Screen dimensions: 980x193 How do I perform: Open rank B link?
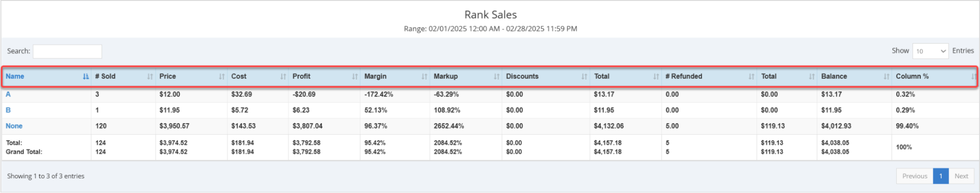tap(8, 110)
